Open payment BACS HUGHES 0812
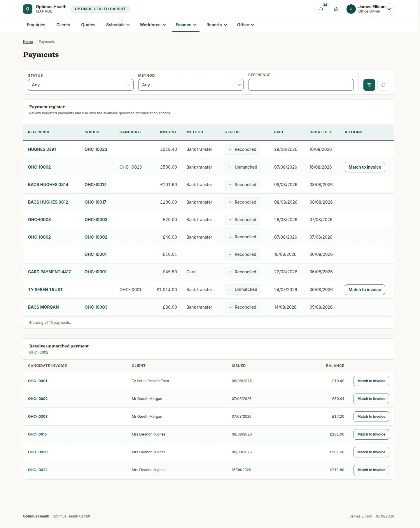Screen dimensions: 420x528 click(x=48, y=202)
